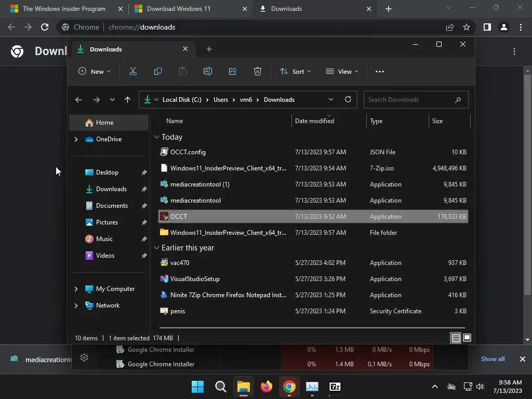Reload the Chrome downloads page

tap(45, 27)
